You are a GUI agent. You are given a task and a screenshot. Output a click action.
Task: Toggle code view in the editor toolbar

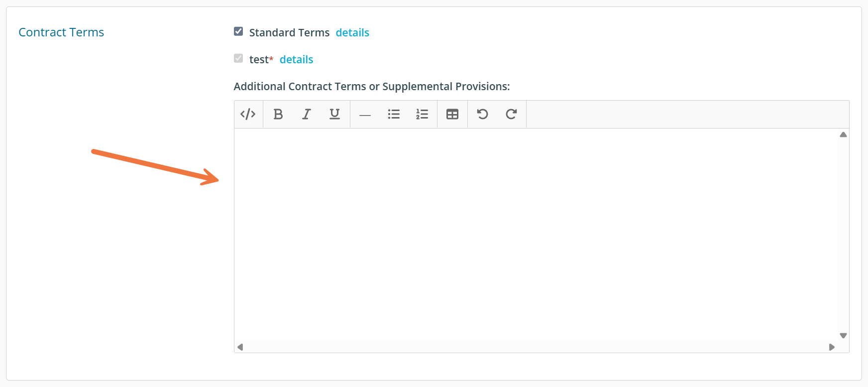point(248,114)
